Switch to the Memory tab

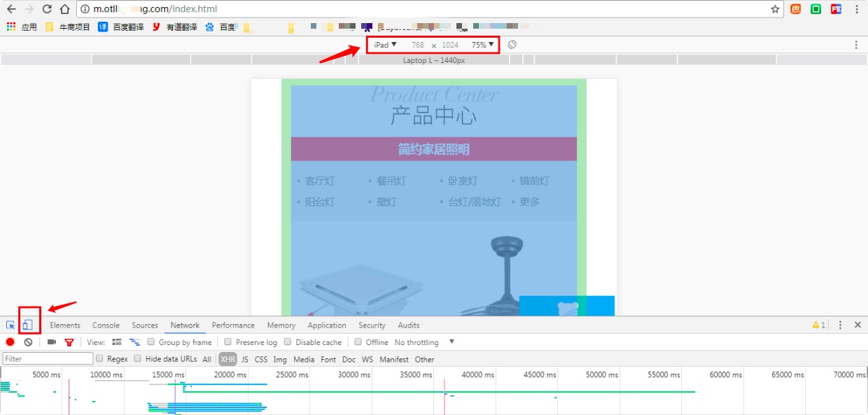coord(281,325)
